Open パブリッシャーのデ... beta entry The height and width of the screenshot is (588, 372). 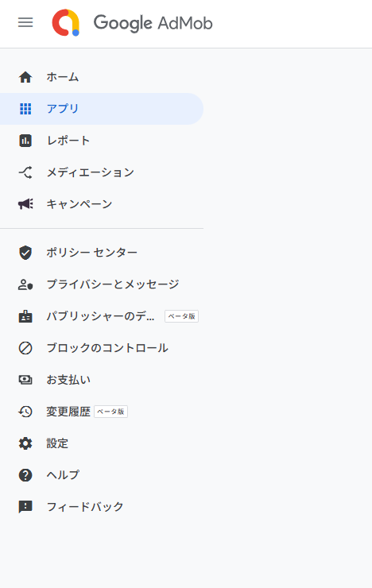tap(102, 316)
